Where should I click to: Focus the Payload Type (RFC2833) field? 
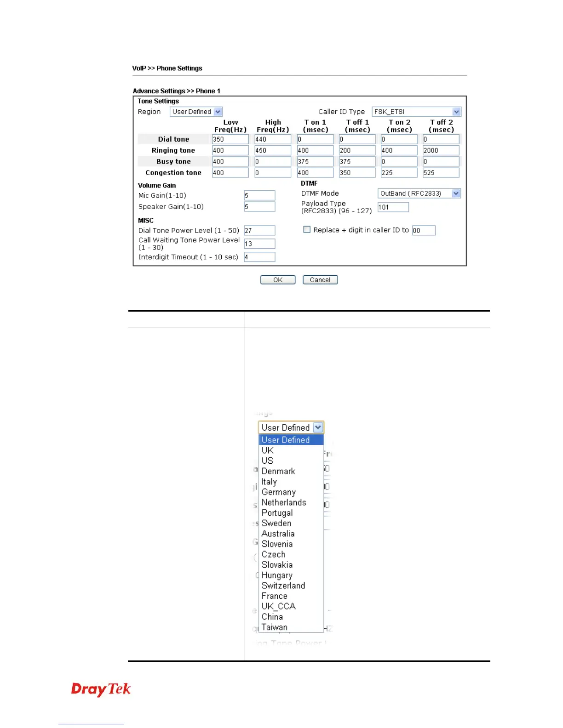point(393,207)
